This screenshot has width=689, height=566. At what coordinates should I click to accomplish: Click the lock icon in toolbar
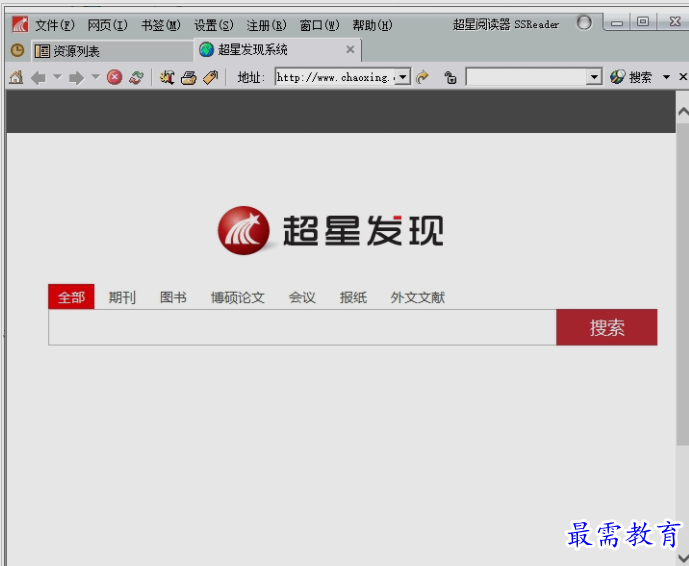point(450,78)
